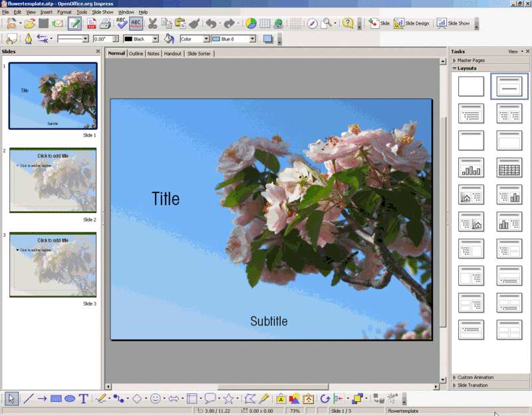Insert a spreadsheet table from toolbar
This screenshot has height=416, width=532.
(x=265, y=23)
